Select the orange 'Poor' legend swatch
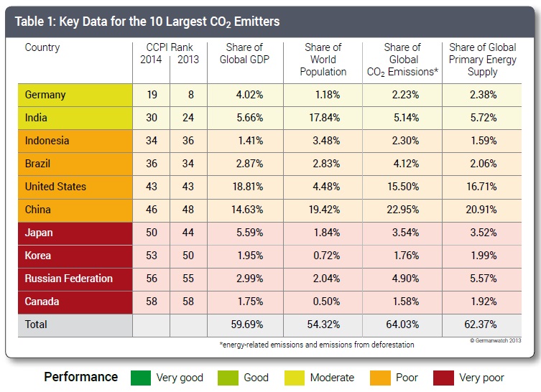 (379, 377)
